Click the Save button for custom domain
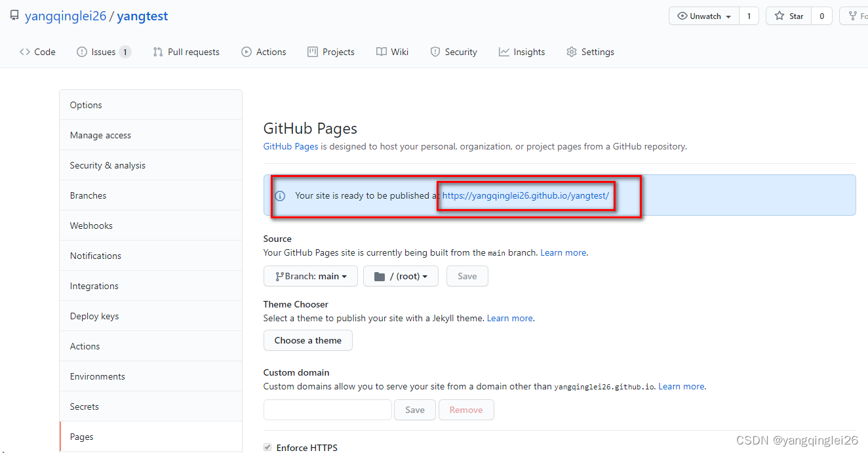The height and width of the screenshot is (453, 868). 415,410
